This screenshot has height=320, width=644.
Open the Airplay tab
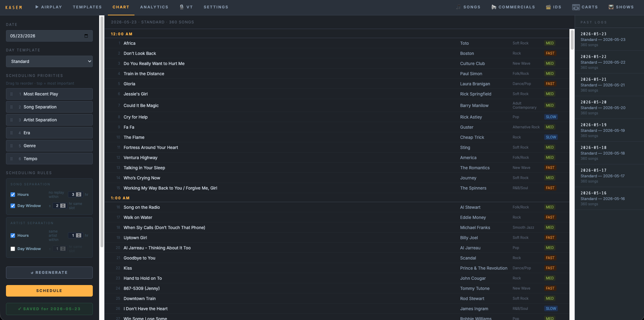tap(49, 7)
